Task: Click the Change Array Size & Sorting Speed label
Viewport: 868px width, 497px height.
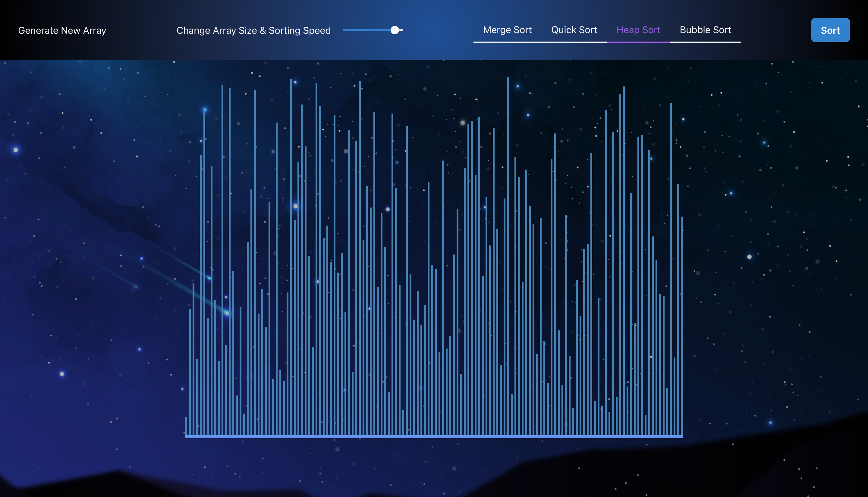Action: click(253, 30)
